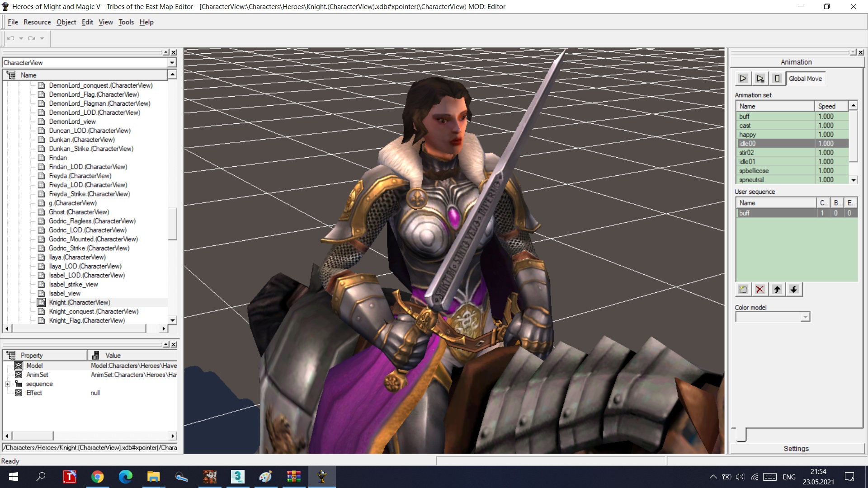Open the CharacterView type dropdown
Screen dimensions: 868x488
[x=172, y=63]
